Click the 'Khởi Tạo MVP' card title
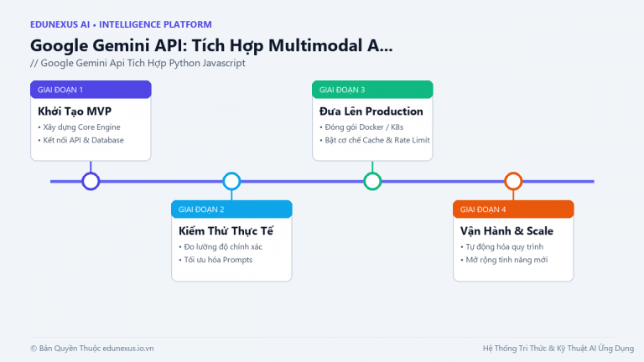 [x=75, y=111]
